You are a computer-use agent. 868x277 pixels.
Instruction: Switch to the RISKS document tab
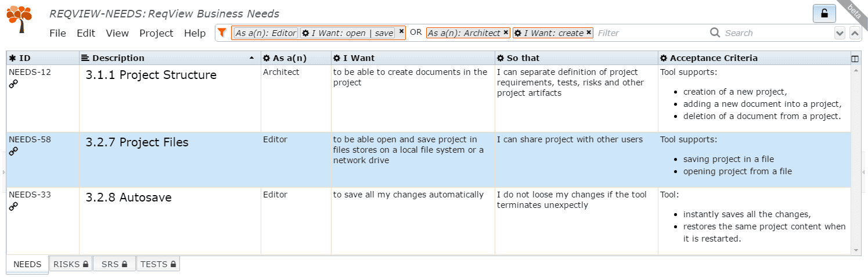70,264
